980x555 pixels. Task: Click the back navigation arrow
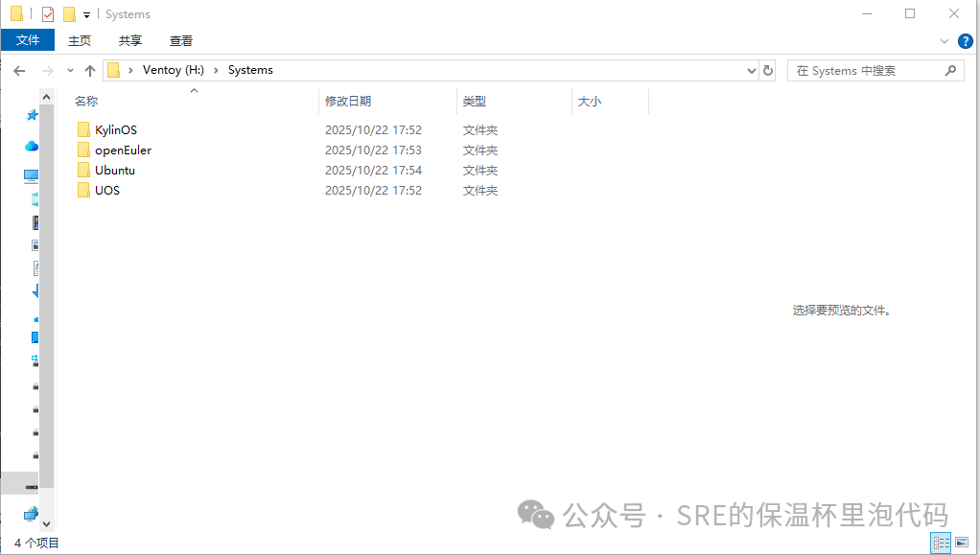(19, 70)
